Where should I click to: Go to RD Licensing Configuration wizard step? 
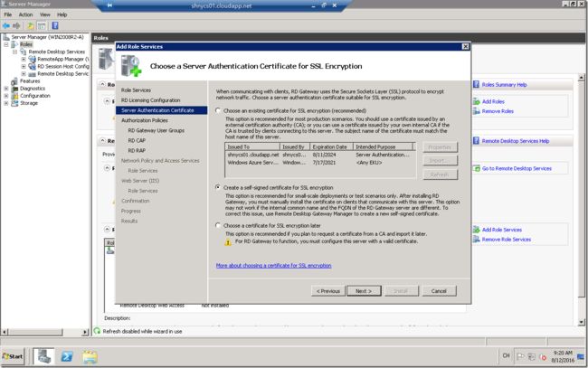[x=151, y=100]
